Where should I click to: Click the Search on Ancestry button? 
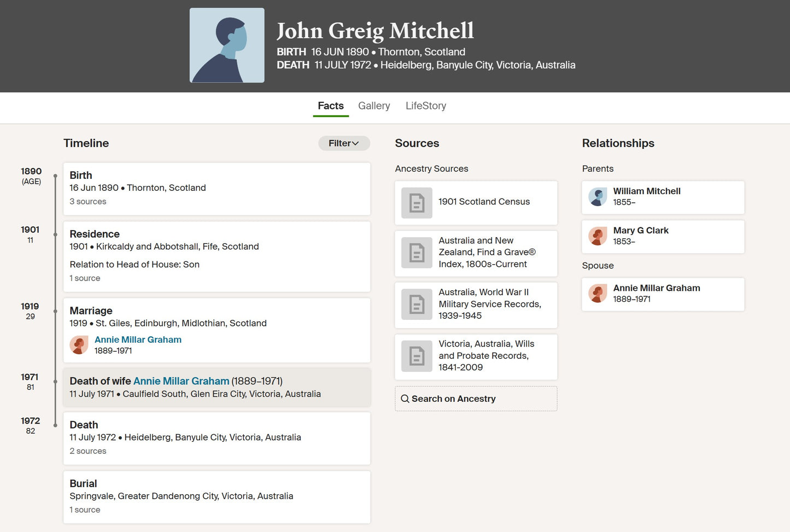pyautogui.click(x=476, y=399)
